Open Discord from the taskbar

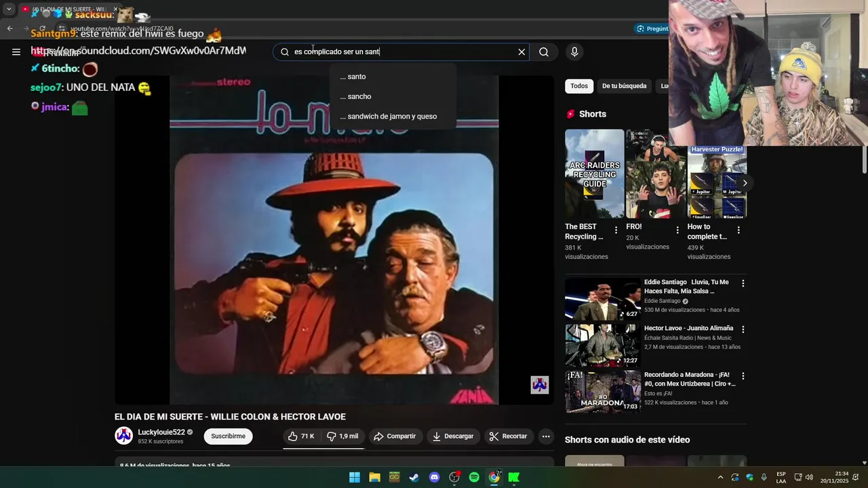pyautogui.click(x=434, y=477)
